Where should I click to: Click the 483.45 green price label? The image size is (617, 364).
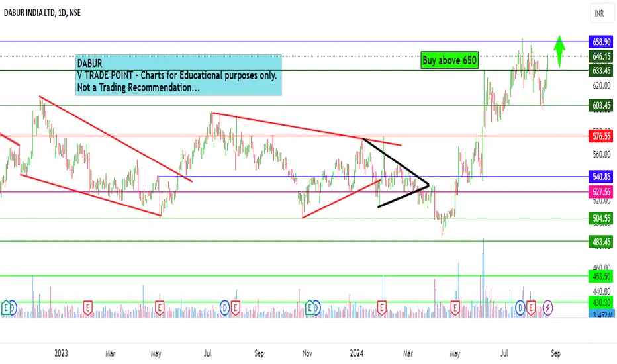point(601,241)
